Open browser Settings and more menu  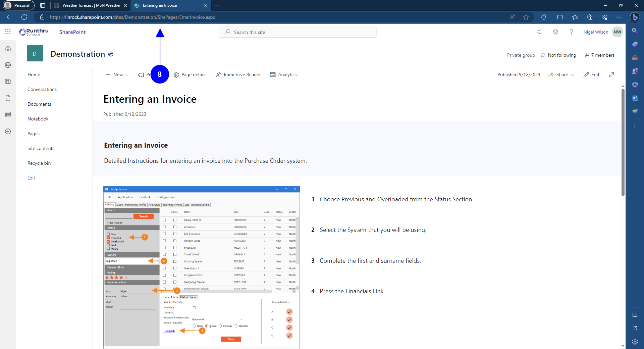tap(619, 17)
